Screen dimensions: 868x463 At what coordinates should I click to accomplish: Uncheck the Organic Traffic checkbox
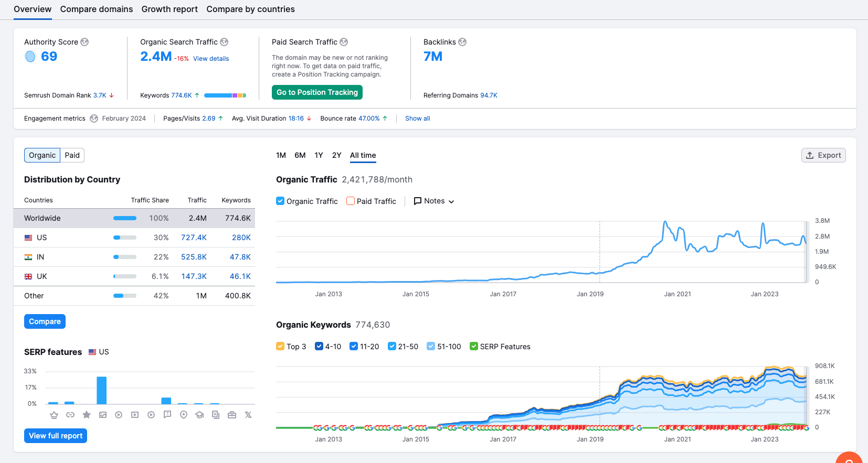280,201
